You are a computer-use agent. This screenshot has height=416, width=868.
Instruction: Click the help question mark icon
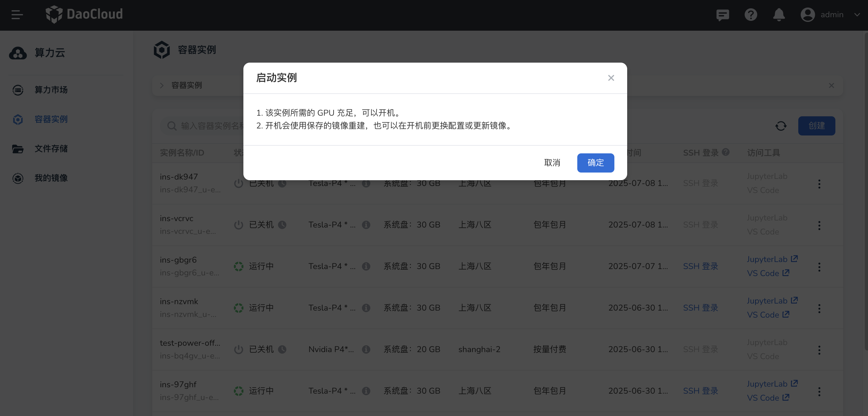(751, 15)
